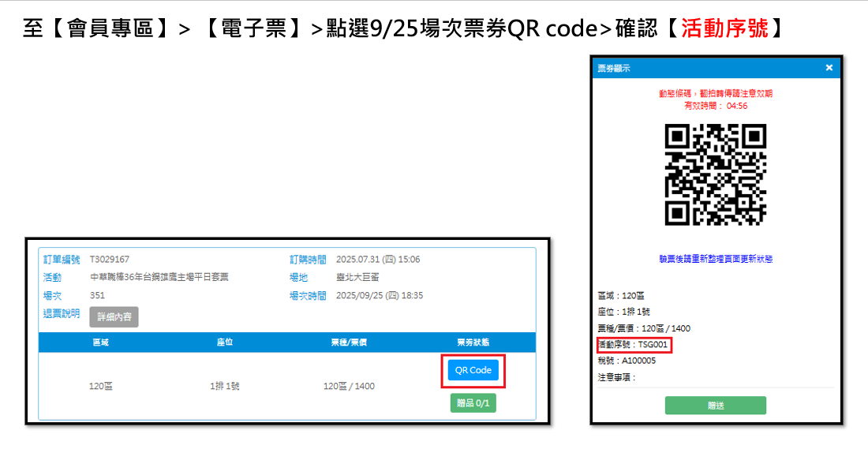Image resolution: width=868 pixels, height=468 pixels.
Task: Select the 活動序號:TSG001 line
Action: pos(634,345)
